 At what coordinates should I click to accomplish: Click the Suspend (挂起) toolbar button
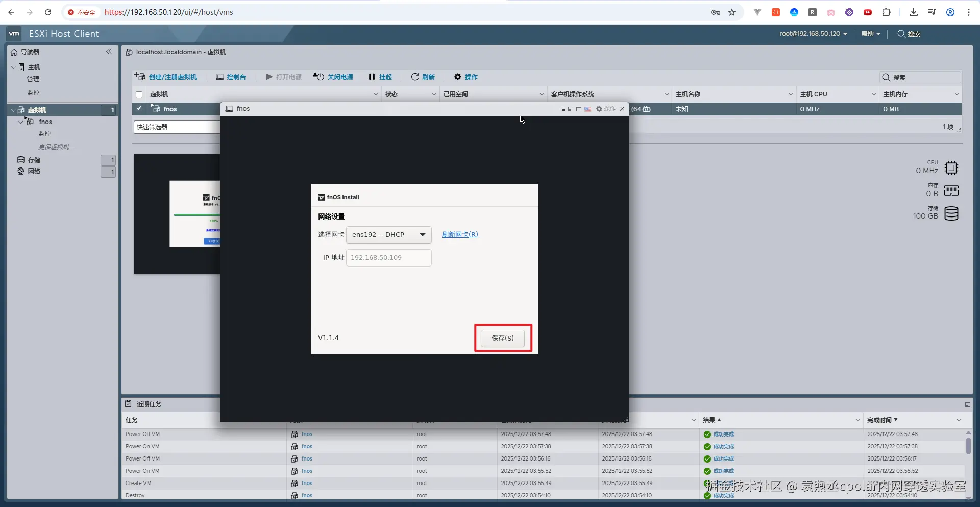point(380,77)
